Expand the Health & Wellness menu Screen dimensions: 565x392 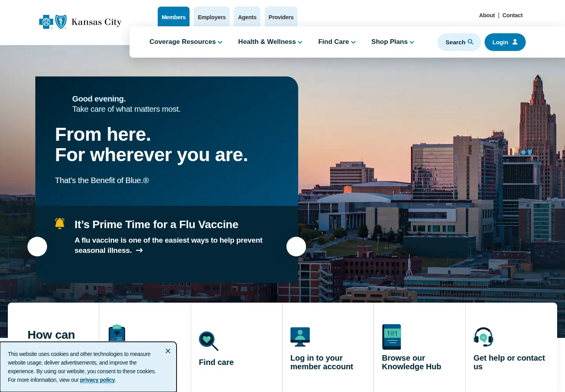(x=270, y=42)
